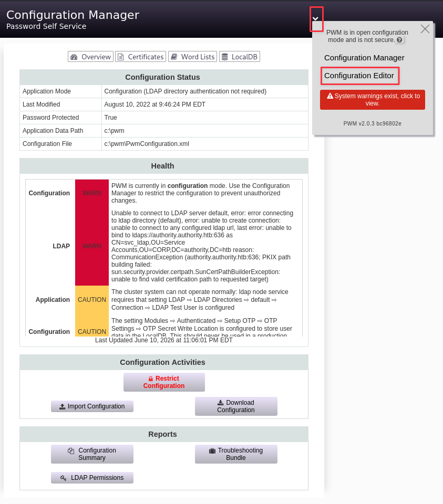The height and width of the screenshot is (504, 443).
Task: Click the briefcase icon on Troubleshooting Bundle
Action: pos(212,450)
